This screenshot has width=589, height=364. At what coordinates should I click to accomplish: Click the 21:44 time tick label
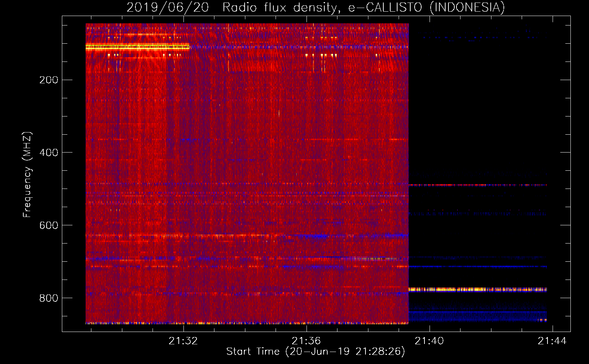point(552,341)
